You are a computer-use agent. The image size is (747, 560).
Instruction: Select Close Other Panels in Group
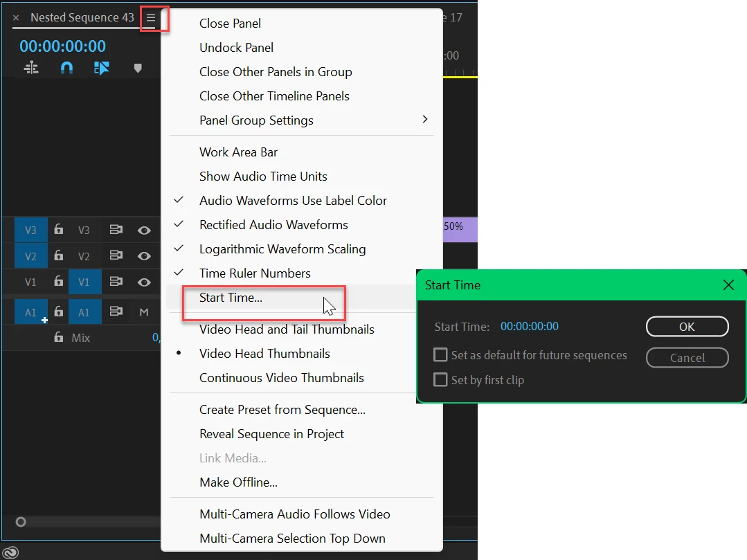coord(302,72)
